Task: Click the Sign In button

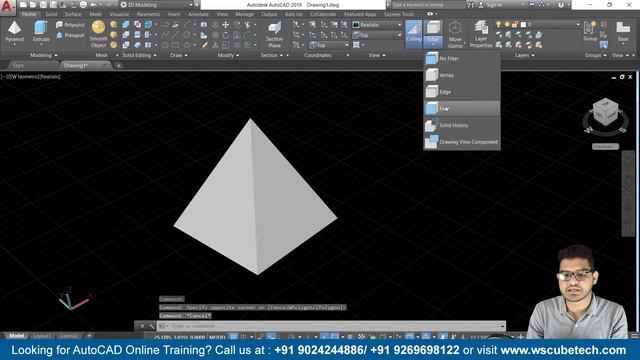Action: [x=490, y=5]
